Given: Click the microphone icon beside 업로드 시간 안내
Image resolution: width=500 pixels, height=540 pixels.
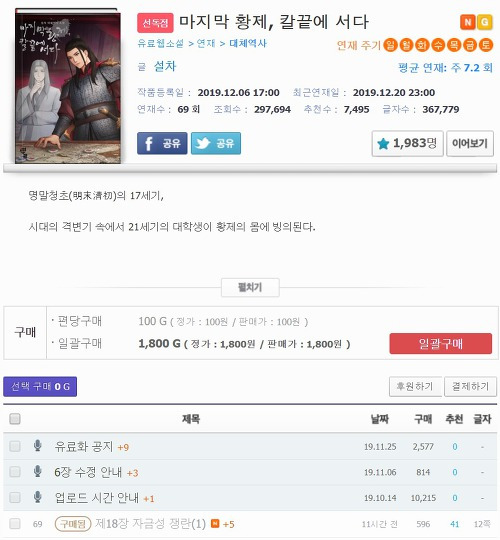Looking at the screenshot, I should [x=38, y=497].
